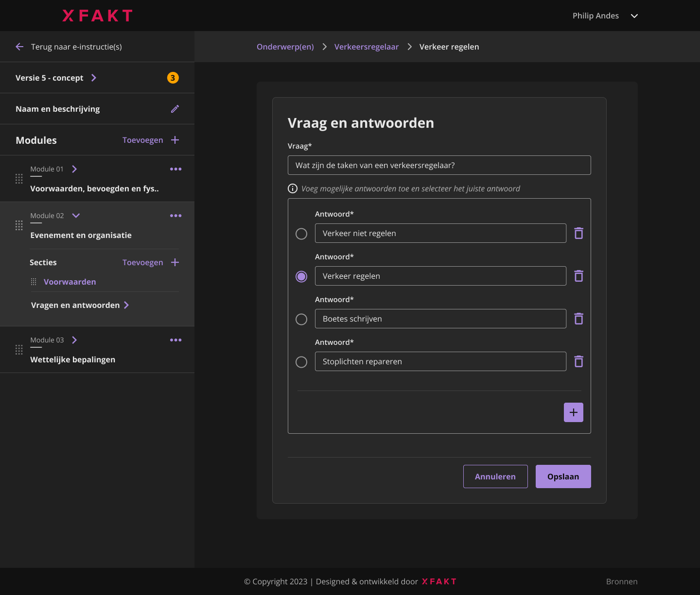Edit Naam en beschrijving with pencil icon
The image size is (700, 595).
click(x=175, y=109)
